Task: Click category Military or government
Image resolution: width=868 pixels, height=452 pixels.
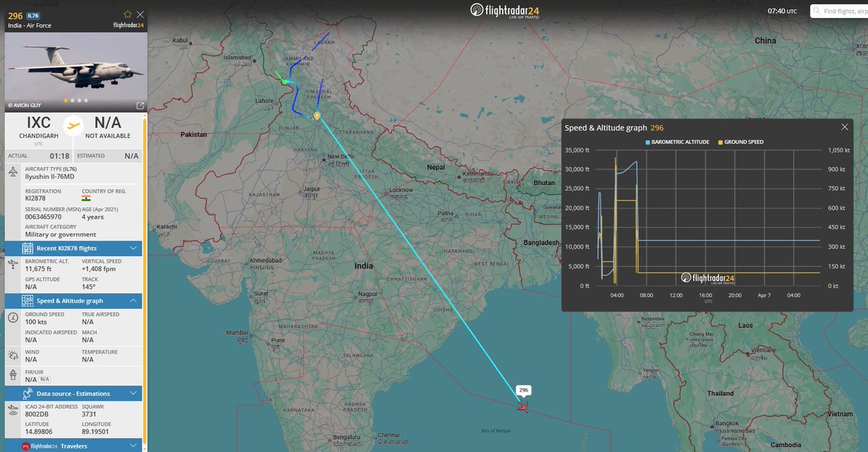Action: (61, 234)
